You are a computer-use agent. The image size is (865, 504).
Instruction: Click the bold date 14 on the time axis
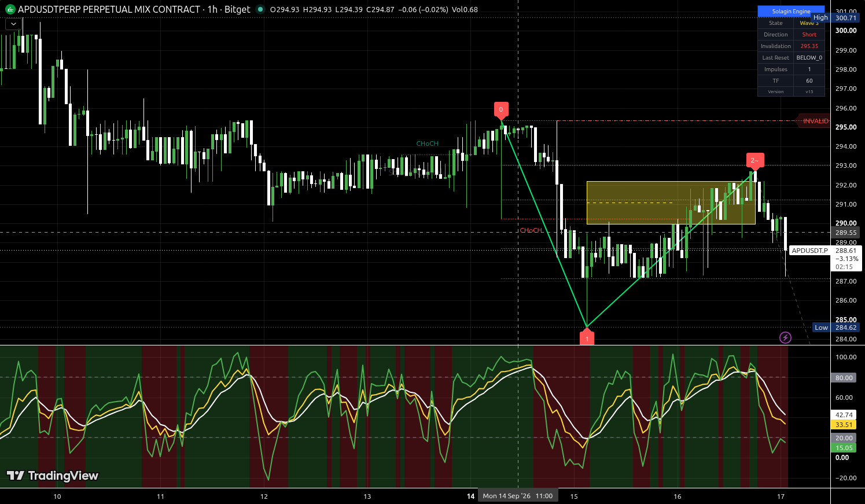pyautogui.click(x=471, y=496)
